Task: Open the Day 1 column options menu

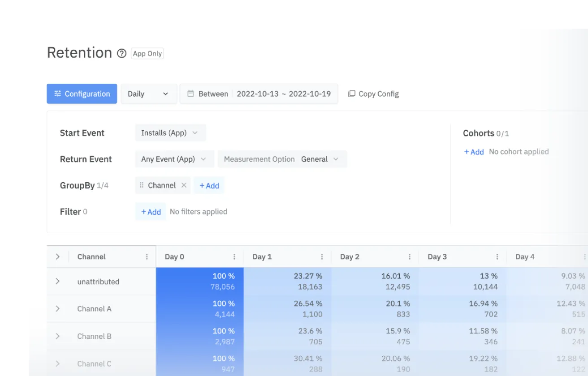Action: coord(322,256)
